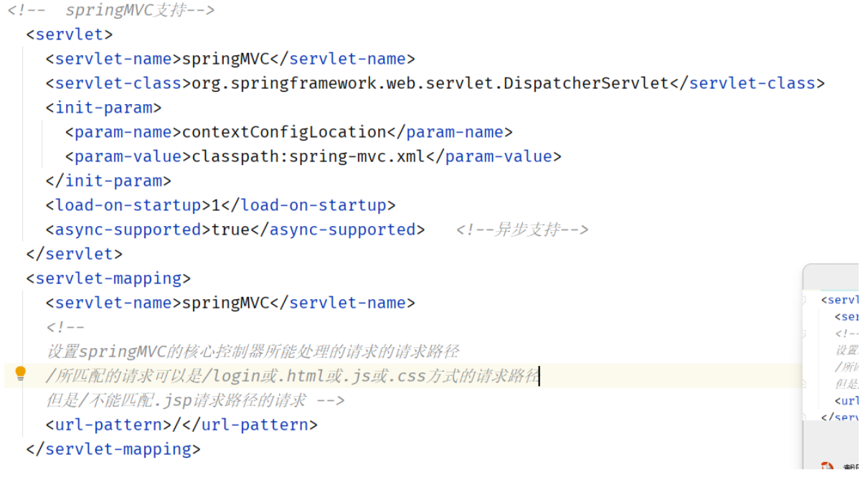This screenshot has height=480, width=868.
Task: Click the 异步支持 comment
Action: tap(522, 230)
